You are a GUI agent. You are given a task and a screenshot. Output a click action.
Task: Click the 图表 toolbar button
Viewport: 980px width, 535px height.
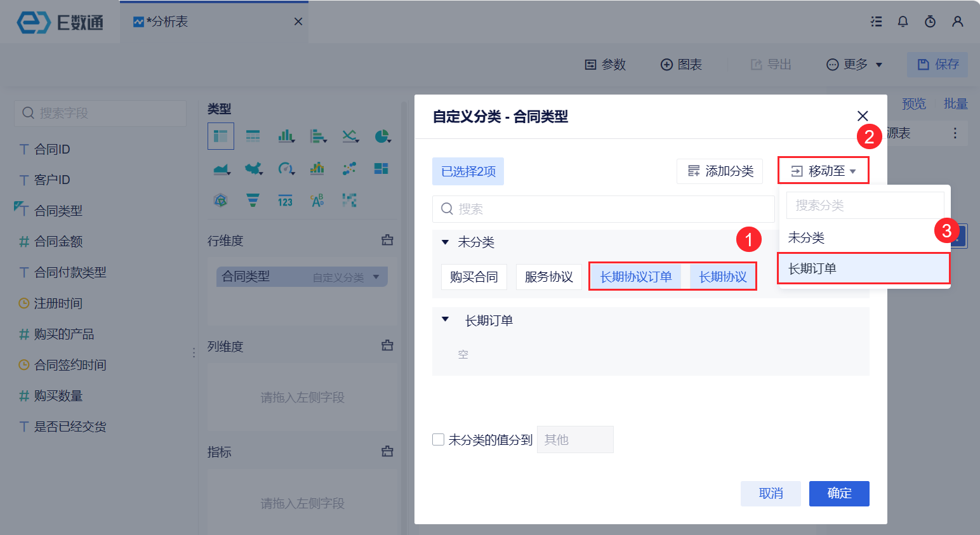[x=681, y=65]
